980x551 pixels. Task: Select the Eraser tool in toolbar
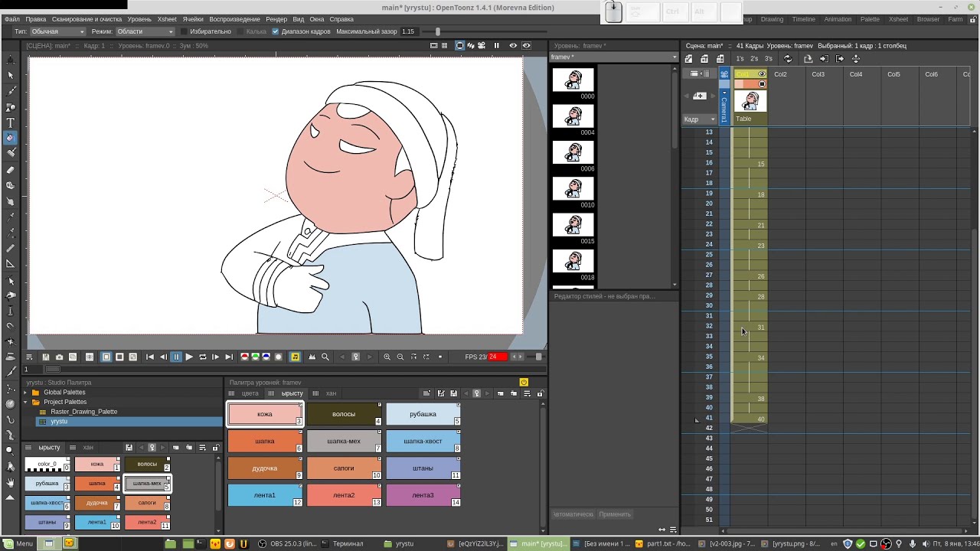click(x=11, y=170)
